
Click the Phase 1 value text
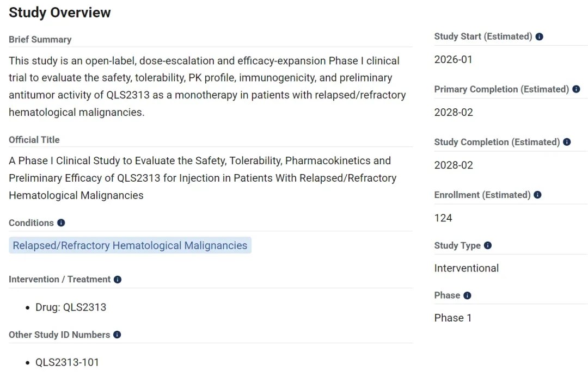click(453, 318)
